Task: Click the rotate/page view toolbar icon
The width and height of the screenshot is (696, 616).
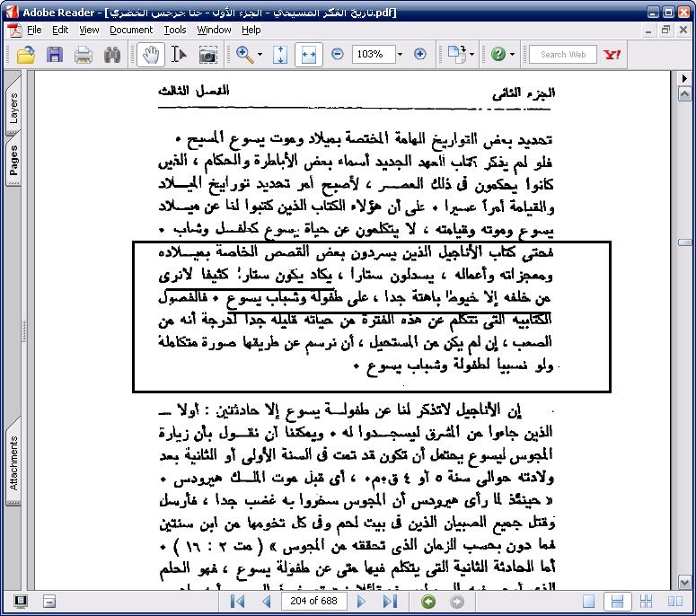Action: click(x=457, y=54)
